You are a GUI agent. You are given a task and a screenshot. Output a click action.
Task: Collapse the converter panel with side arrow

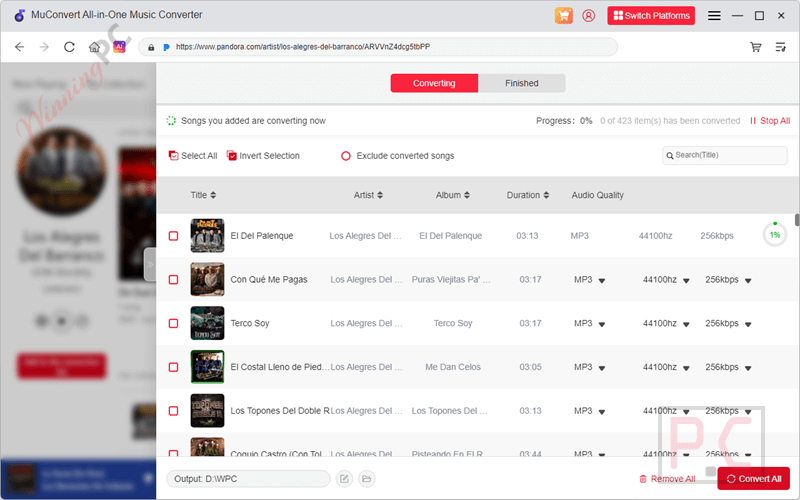[150, 264]
